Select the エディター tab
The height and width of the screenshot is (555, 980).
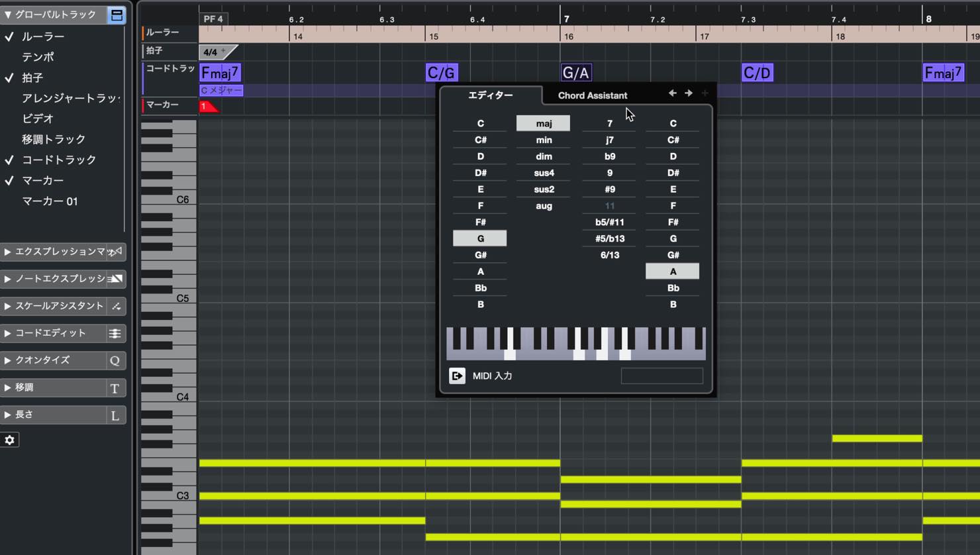[x=491, y=95]
